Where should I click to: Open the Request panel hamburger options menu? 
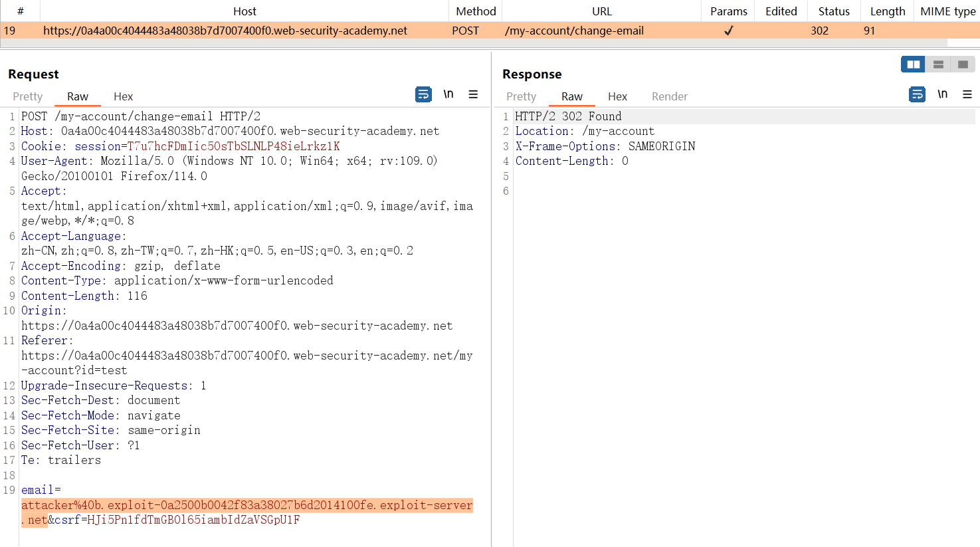(x=473, y=94)
